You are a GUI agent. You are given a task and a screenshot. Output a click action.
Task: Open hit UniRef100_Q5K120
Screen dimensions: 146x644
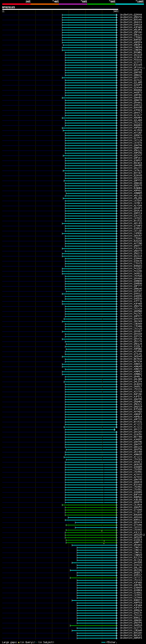pyautogui.click(x=131, y=35)
